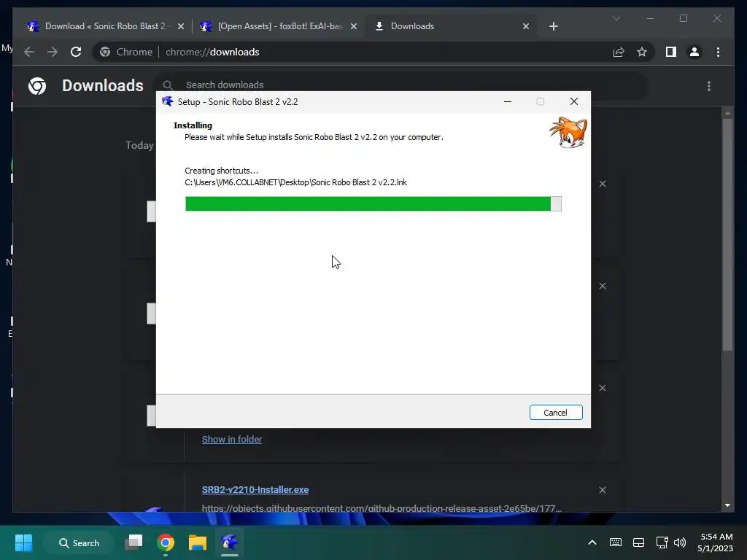Open File Explorer from the taskbar
Viewport: 747px width, 560px height.
(x=197, y=542)
